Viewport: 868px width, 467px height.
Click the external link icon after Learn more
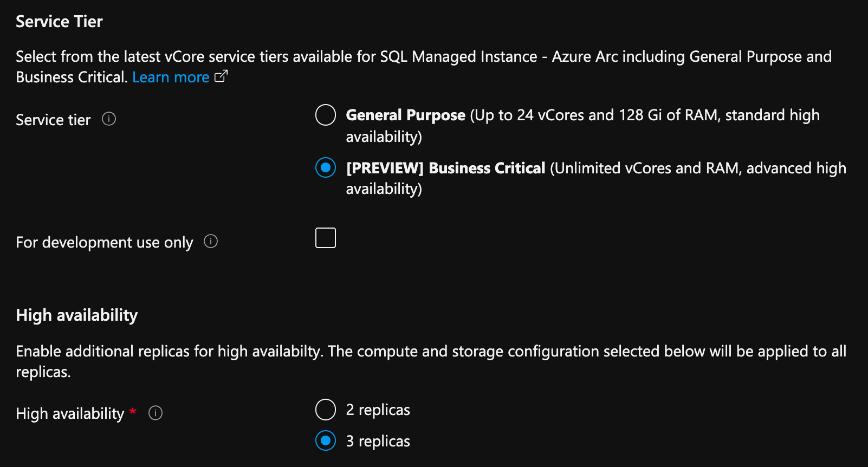220,77
